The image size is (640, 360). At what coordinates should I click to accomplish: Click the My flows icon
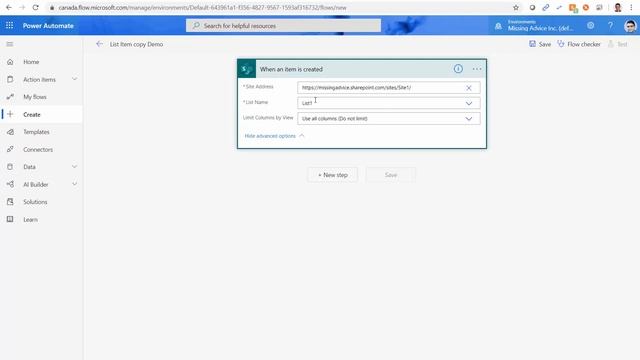pos(10,97)
